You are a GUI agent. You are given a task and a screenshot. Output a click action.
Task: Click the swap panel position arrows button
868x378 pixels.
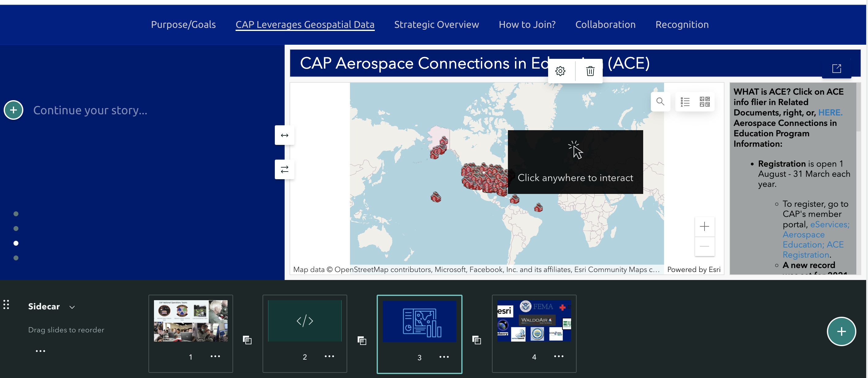click(284, 169)
